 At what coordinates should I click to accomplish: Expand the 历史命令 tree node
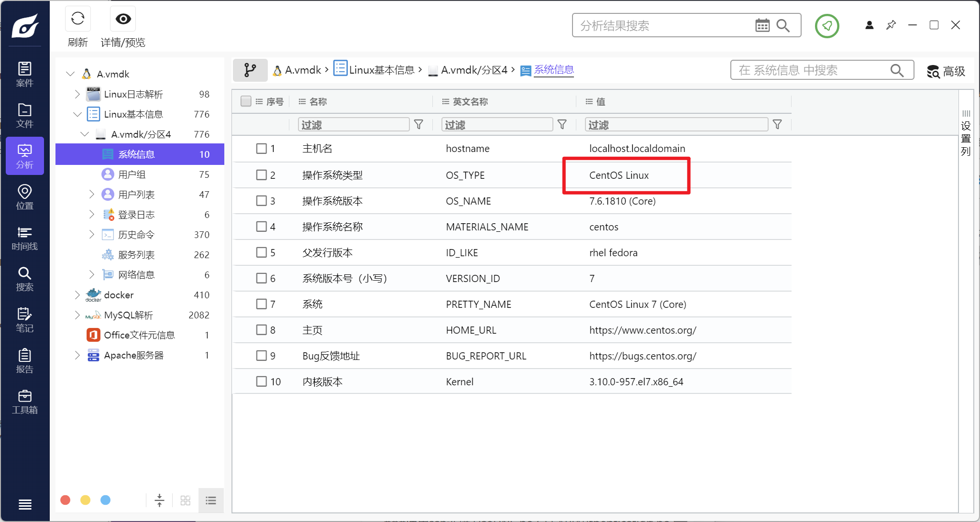92,235
